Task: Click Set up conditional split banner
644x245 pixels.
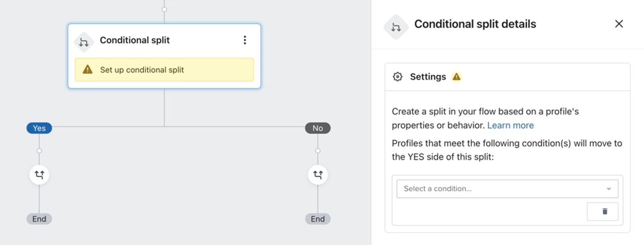Action: [x=164, y=70]
